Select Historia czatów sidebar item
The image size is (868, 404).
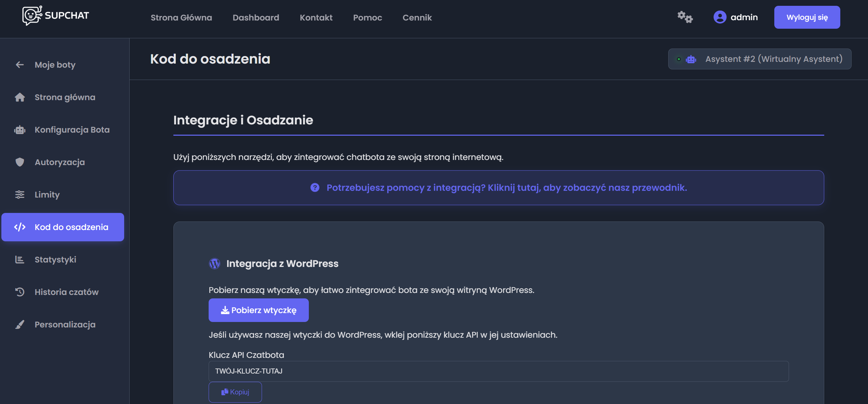(x=63, y=292)
